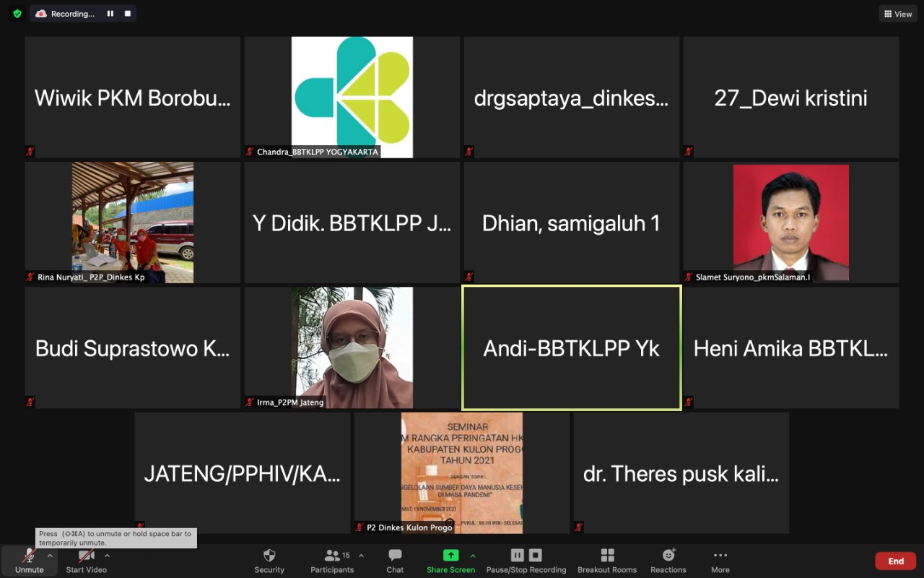Select Dhian, samigaluh 1 participant tile
Screen dimensions: 924x578
click(572, 223)
